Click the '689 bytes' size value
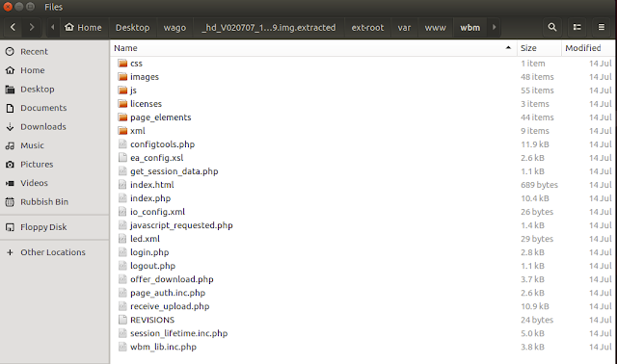The image size is (617, 364). [x=539, y=185]
